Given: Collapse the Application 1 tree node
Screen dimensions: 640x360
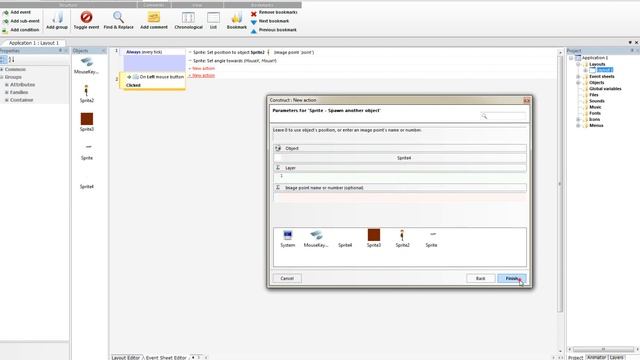Looking at the screenshot, I should [571, 58].
